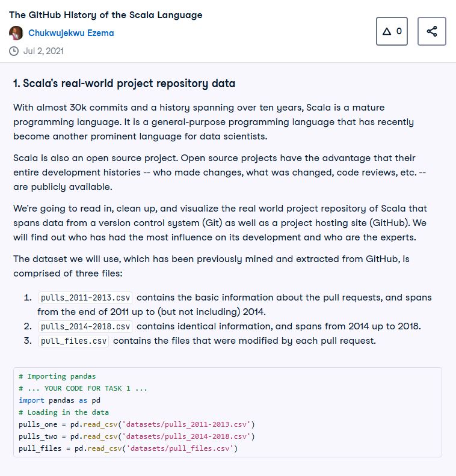456x476 pixels.
Task: Upvote the notebook with the triangle button
Action: 392,31
